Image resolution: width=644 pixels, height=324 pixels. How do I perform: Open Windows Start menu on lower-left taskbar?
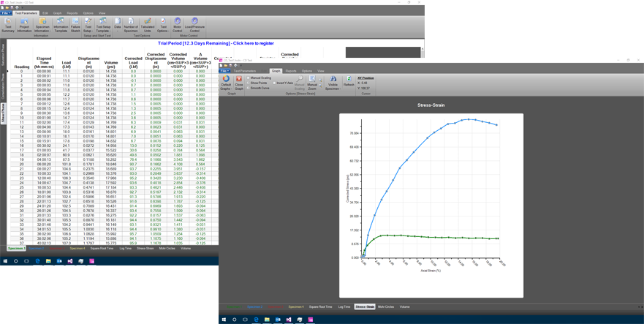[x=5, y=260]
